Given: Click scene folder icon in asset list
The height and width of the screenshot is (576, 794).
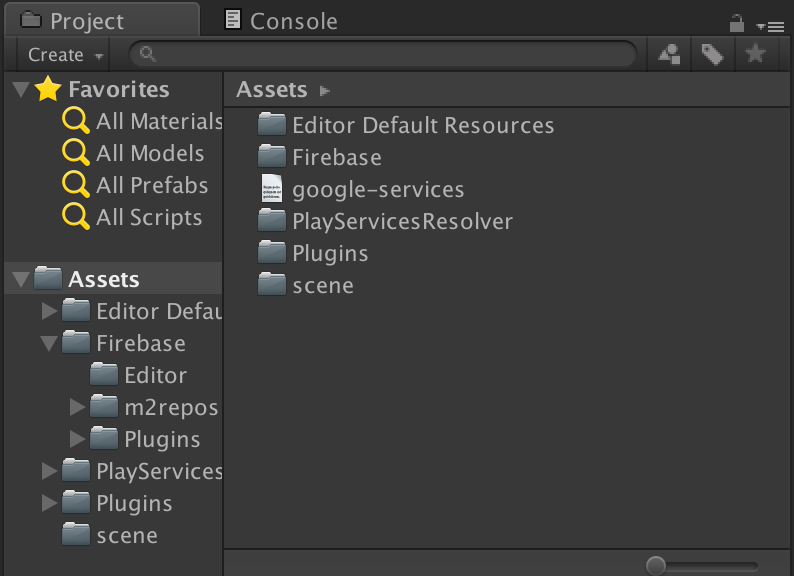Looking at the screenshot, I should pos(272,284).
